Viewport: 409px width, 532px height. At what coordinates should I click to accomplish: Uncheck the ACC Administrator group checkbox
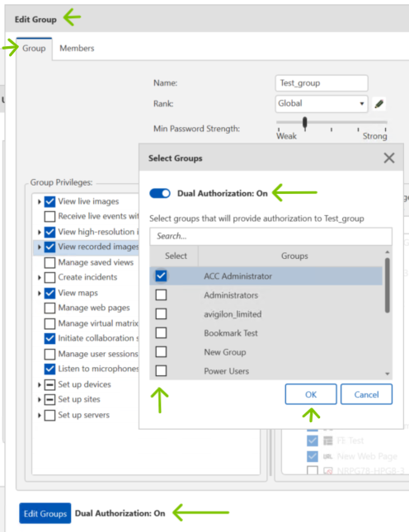161,275
